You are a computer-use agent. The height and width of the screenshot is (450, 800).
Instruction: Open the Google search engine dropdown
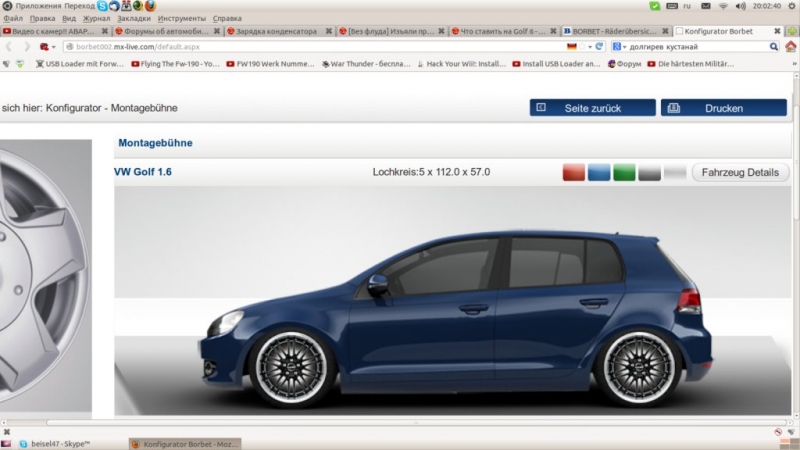click(x=619, y=46)
